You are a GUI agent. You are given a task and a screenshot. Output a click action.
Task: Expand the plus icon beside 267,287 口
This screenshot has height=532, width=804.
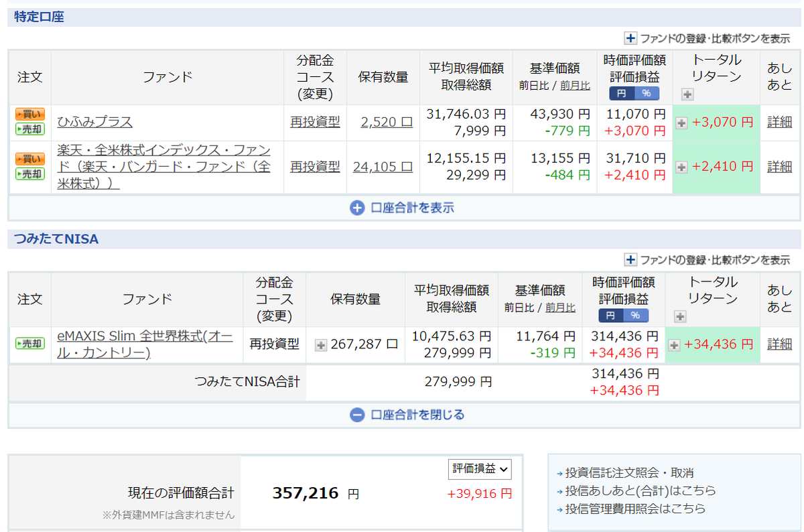point(321,345)
